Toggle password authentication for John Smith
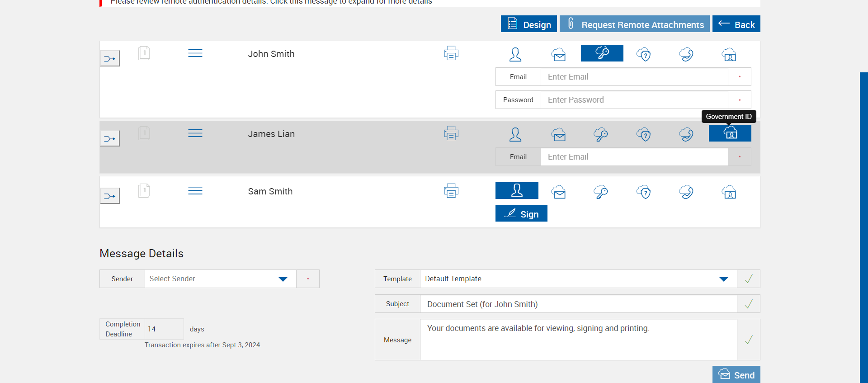 pyautogui.click(x=602, y=53)
